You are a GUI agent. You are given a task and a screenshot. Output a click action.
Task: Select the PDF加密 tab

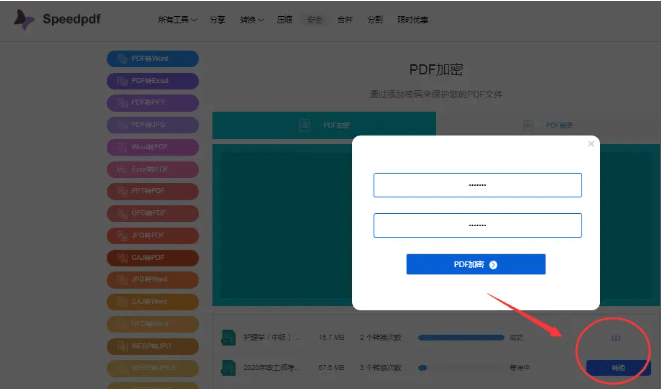[x=324, y=125]
